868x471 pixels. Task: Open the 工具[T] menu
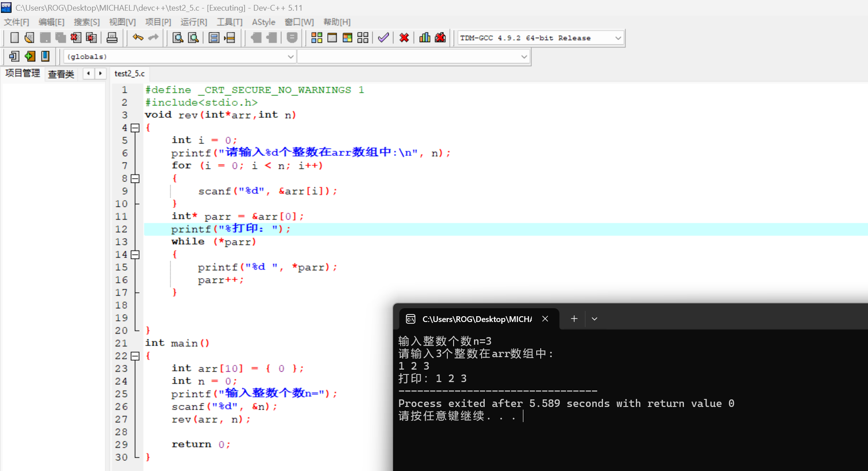pyautogui.click(x=229, y=22)
